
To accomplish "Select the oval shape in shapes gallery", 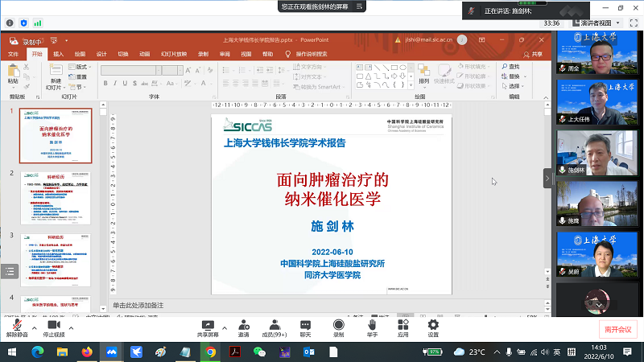I will coord(403,68).
